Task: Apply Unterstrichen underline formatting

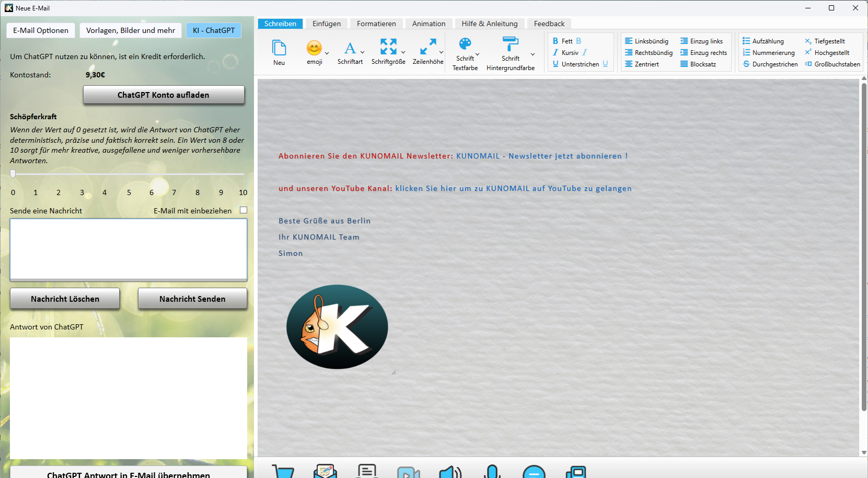Action: [580, 64]
